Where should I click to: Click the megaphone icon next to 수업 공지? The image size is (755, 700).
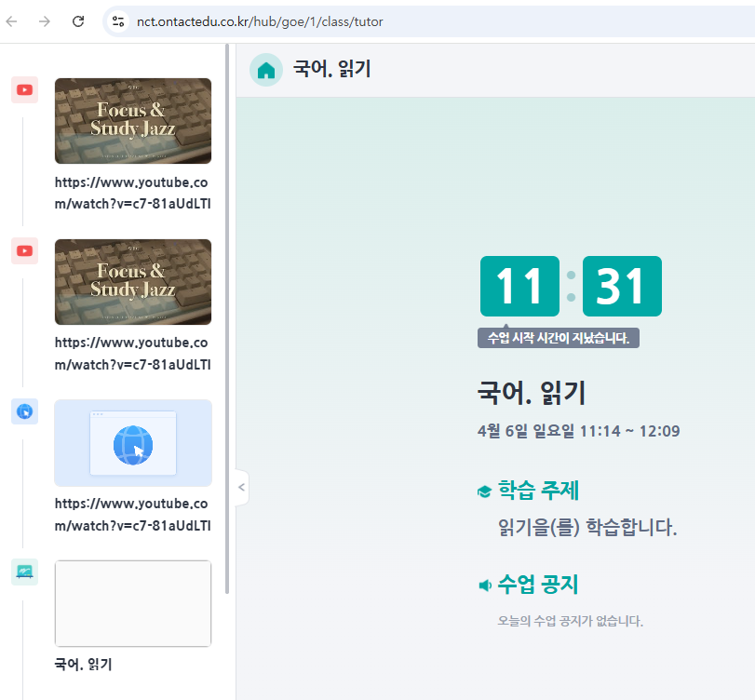(x=484, y=586)
